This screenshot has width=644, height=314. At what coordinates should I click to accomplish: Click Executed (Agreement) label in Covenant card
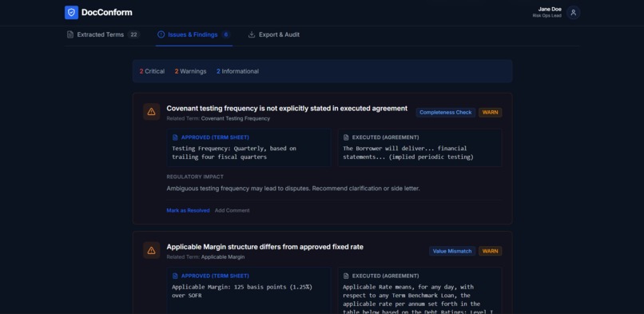click(386, 137)
